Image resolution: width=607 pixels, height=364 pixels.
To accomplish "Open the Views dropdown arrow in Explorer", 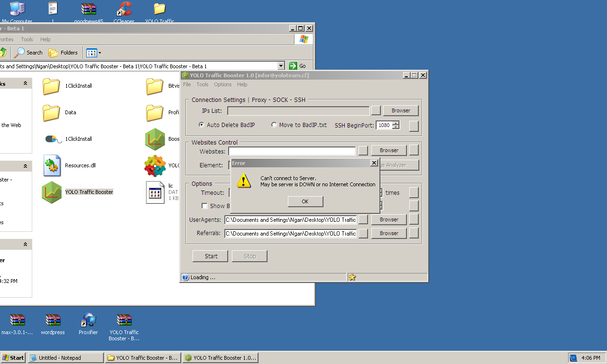I will [100, 53].
